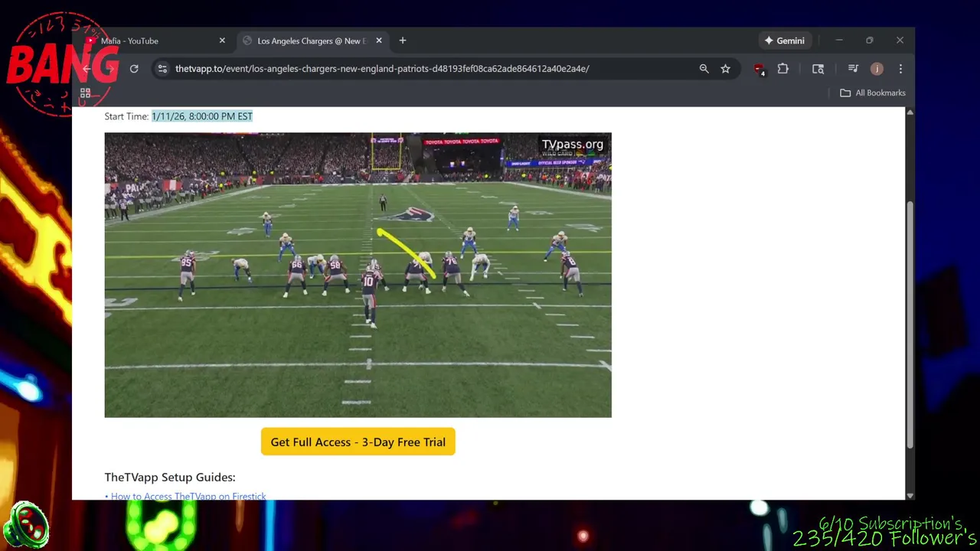This screenshot has height=551, width=980.
Task: Close the Los Angeles Chargers tab
Action: [379, 41]
